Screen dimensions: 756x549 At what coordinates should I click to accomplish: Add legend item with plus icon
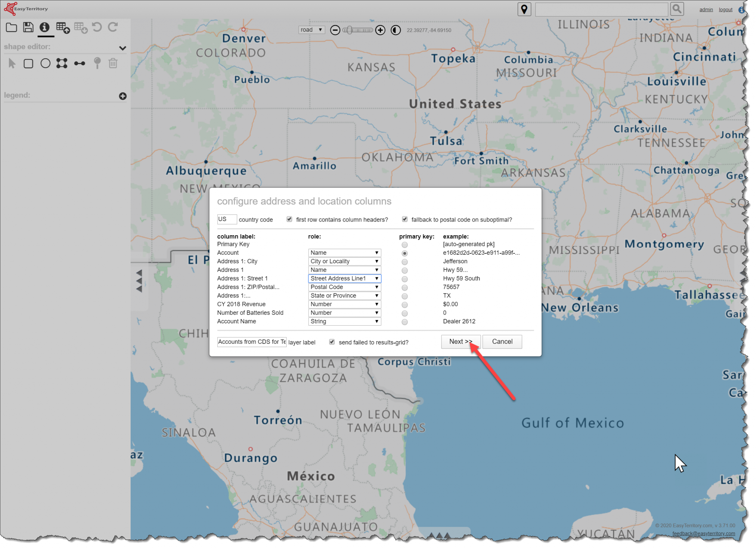click(123, 96)
